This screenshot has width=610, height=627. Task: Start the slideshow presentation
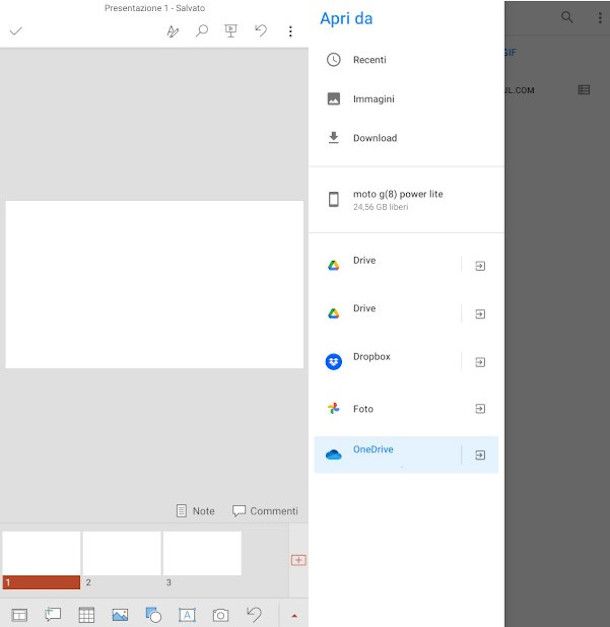(231, 31)
